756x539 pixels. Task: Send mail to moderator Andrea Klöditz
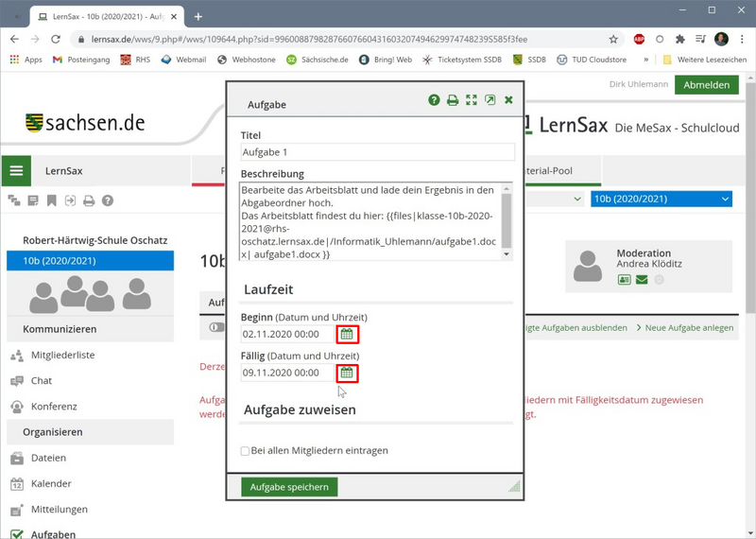(x=642, y=280)
